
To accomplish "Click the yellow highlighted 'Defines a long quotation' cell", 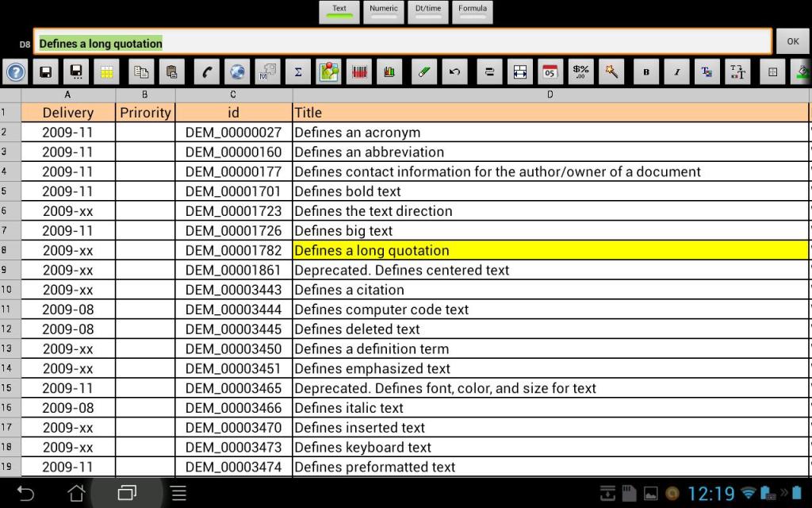I will [x=550, y=250].
